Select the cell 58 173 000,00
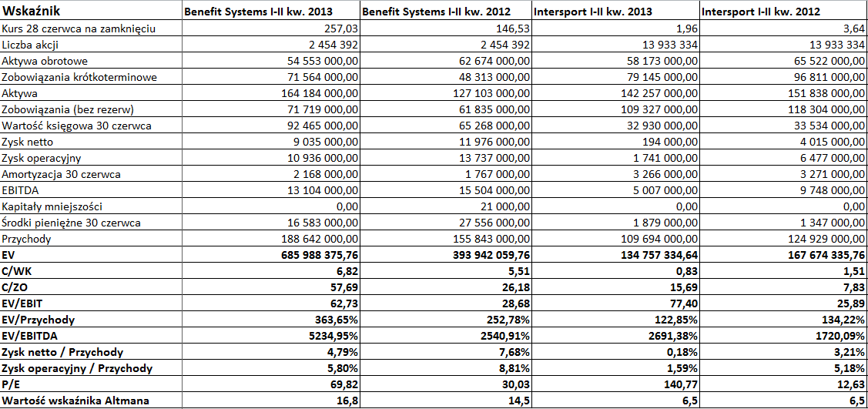 [615, 61]
